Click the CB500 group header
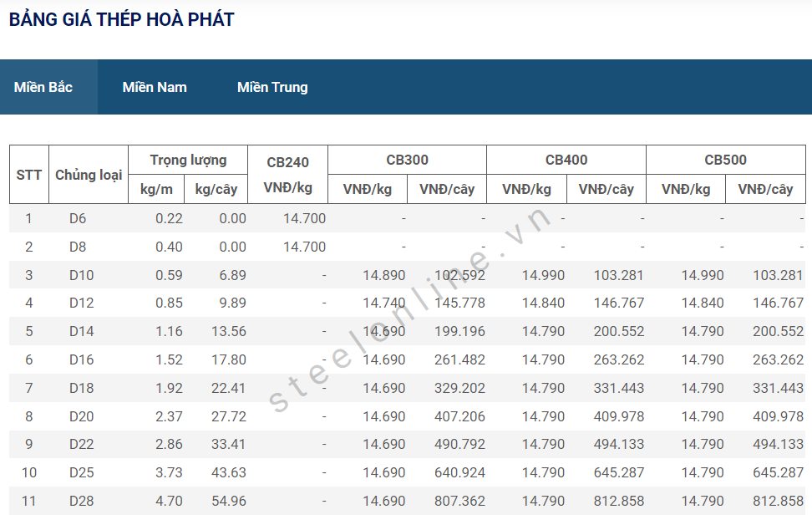 pos(725,160)
